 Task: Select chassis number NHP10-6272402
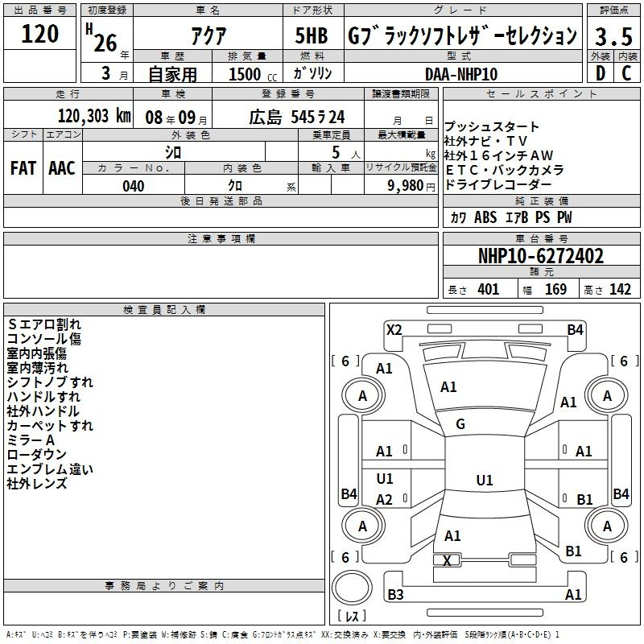[541, 256]
